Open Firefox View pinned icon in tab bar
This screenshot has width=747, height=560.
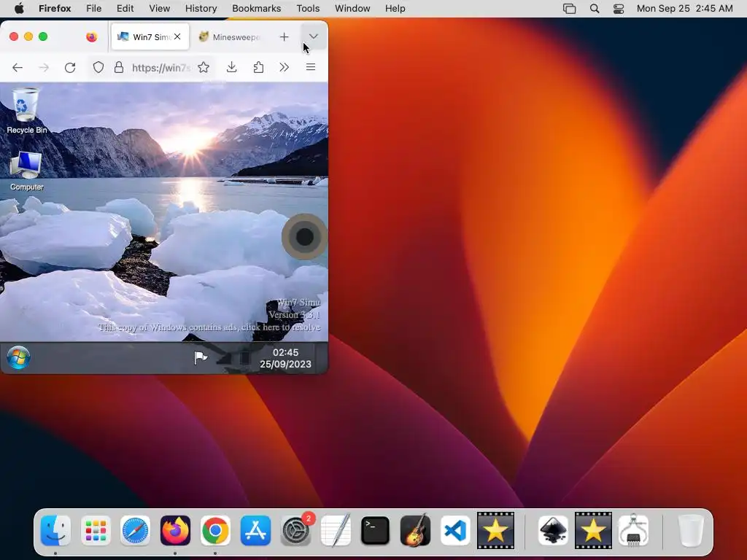click(91, 36)
